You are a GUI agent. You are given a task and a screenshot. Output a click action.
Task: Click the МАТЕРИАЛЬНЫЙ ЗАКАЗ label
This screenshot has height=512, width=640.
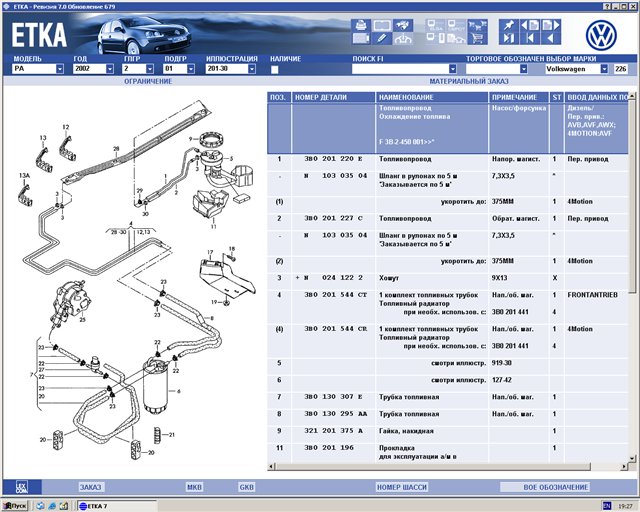coord(469,81)
